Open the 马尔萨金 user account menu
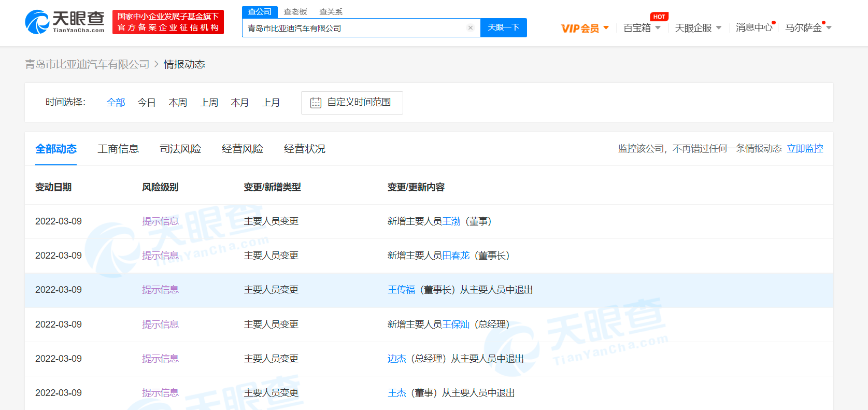 [807, 28]
